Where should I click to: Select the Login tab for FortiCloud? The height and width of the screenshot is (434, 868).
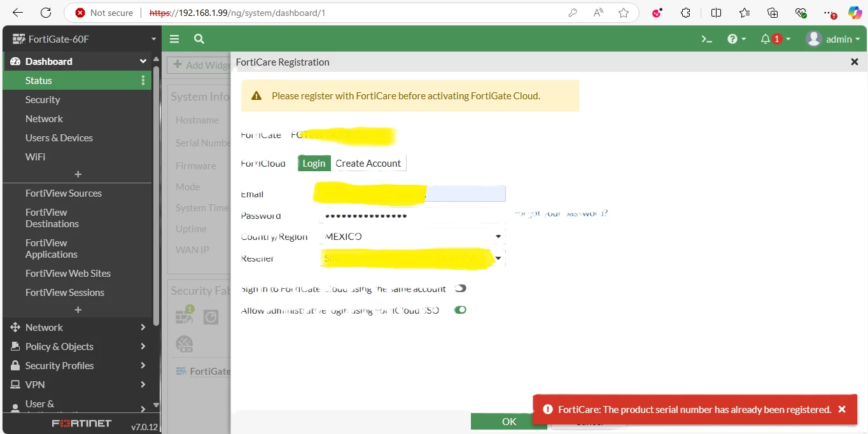(x=314, y=164)
